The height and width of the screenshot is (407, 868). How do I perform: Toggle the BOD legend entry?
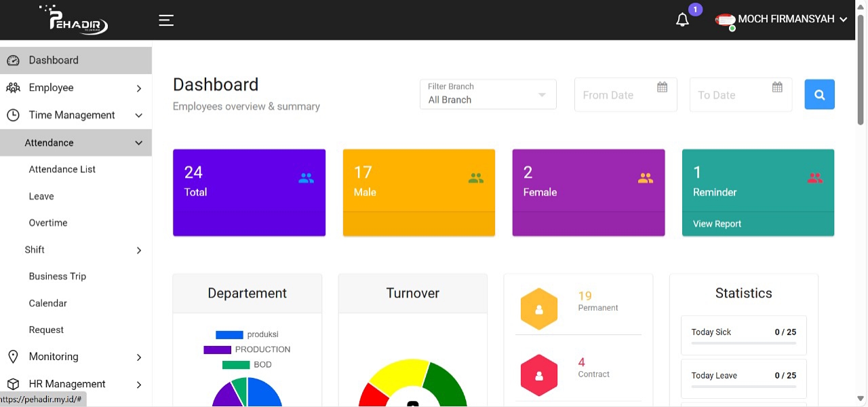point(247,364)
